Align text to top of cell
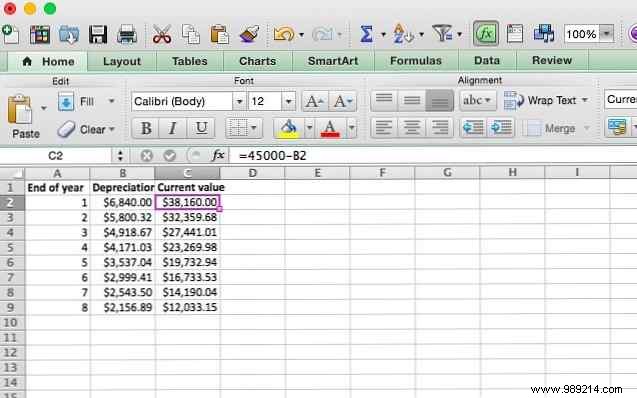The width and height of the screenshot is (637, 398). point(384,100)
